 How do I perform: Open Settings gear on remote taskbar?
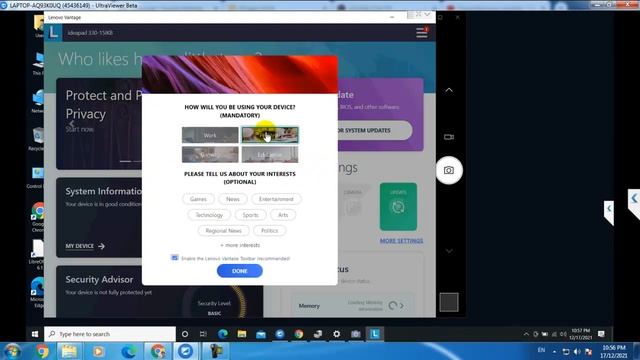click(x=336, y=334)
